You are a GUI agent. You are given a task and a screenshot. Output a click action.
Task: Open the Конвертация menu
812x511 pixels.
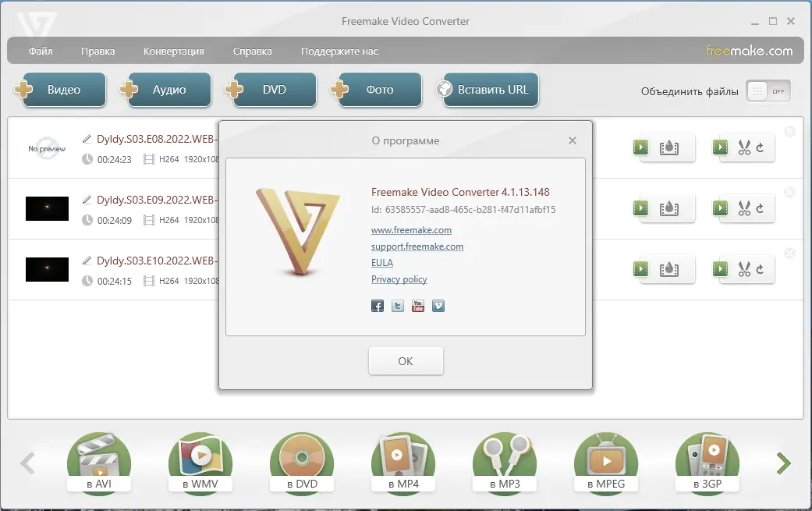173,51
